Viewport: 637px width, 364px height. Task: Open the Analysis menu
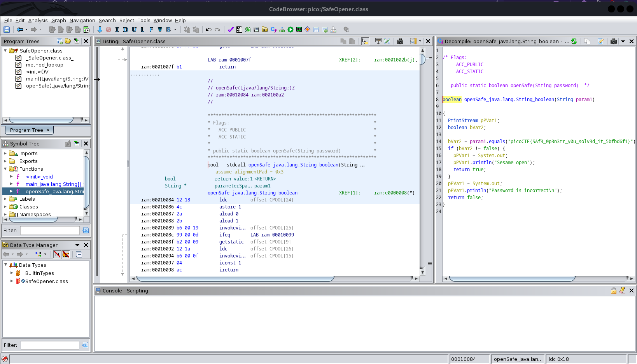pyautogui.click(x=38, y=20)
